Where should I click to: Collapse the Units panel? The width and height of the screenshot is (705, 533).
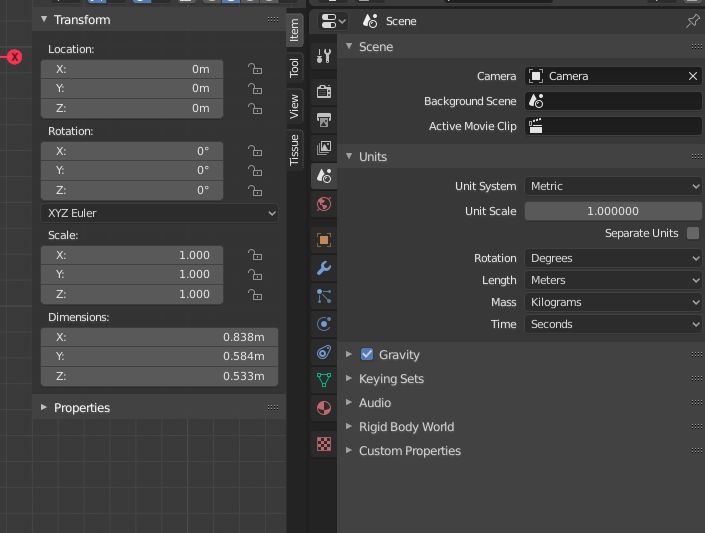click(349, 156)
